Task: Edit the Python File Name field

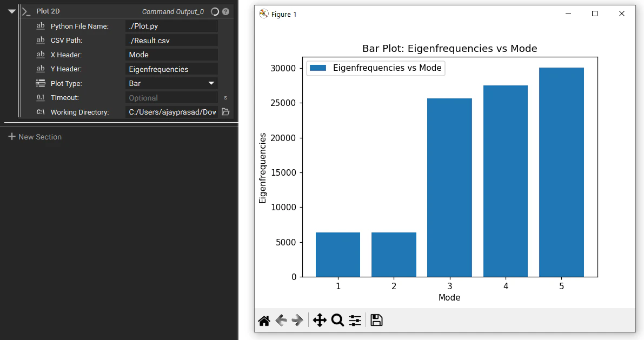Action: point(171,26)
